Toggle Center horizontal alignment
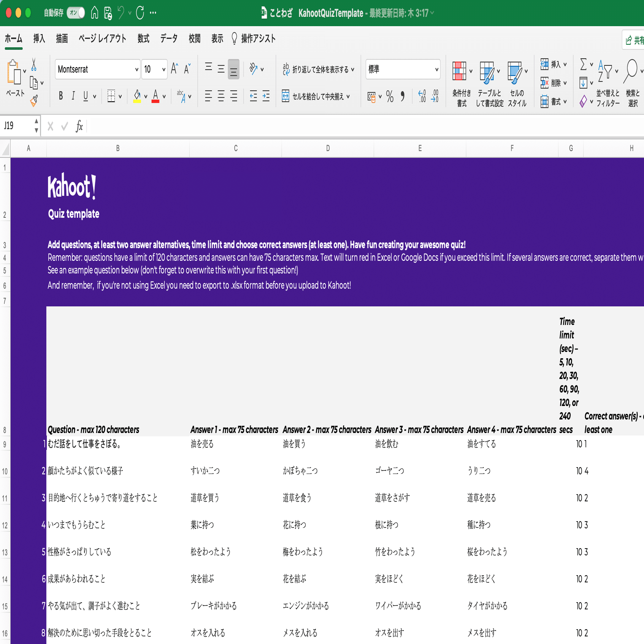 coord(221,96)
